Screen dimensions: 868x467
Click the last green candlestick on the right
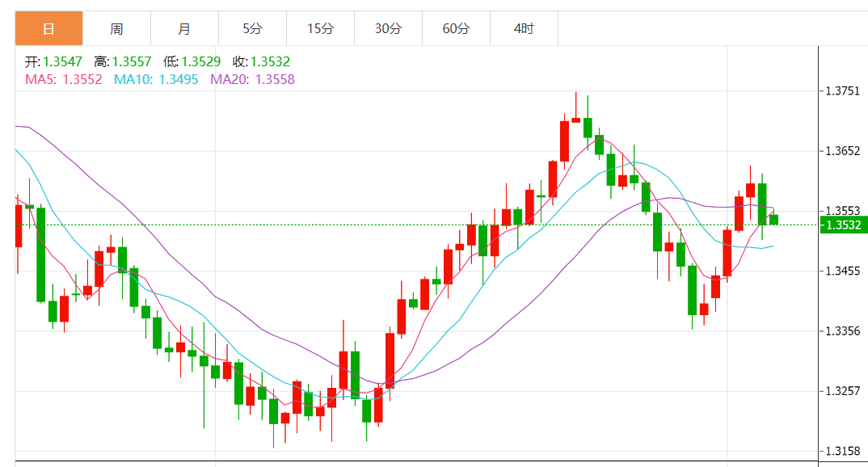tap(774, 220)
